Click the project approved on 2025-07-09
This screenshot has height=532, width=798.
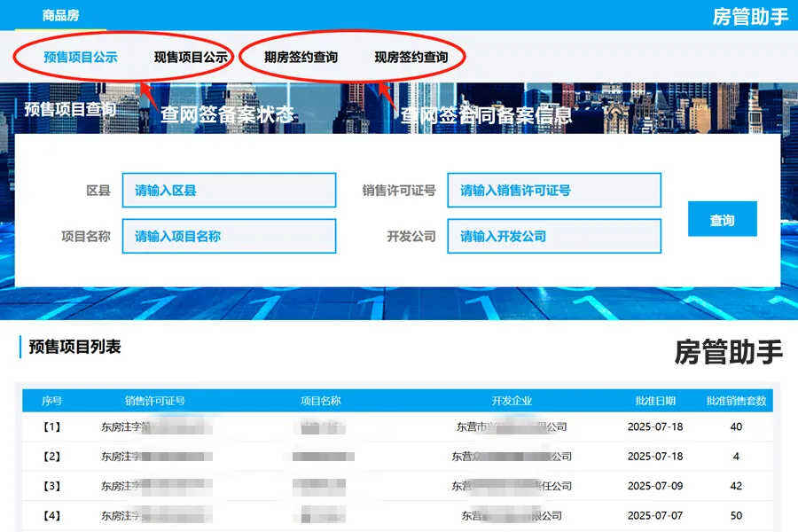(399, 486)
